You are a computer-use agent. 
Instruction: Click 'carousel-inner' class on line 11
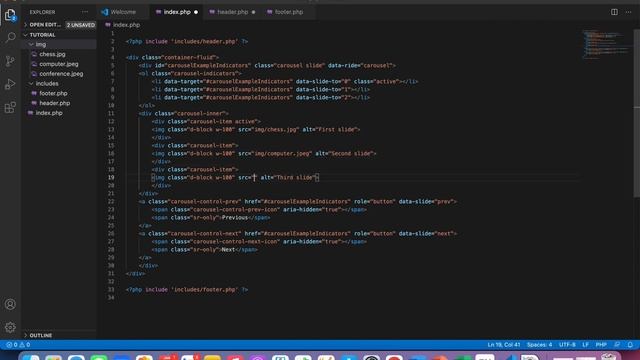pyautogui.click(x=201, y=113)
